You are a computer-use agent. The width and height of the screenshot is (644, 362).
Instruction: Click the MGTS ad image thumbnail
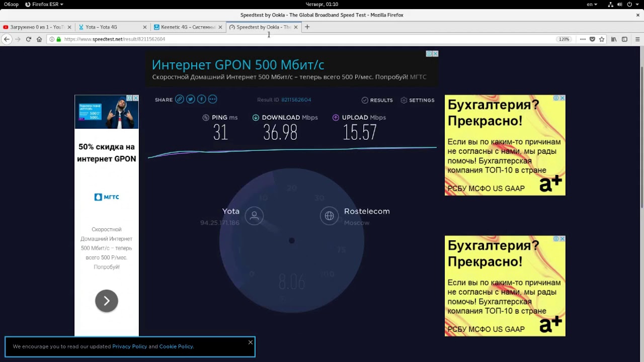[x=107, y=112]
